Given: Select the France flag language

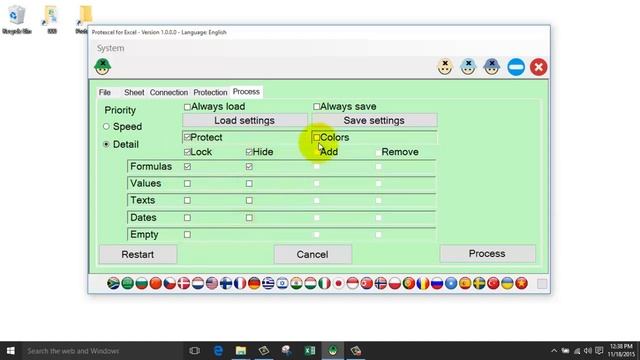Looking at the screenshot, I should pyautogui.click(x=240, y=283).
